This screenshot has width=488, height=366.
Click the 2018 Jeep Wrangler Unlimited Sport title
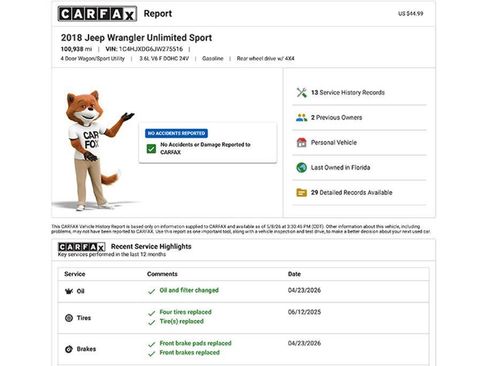coord(136,38)
